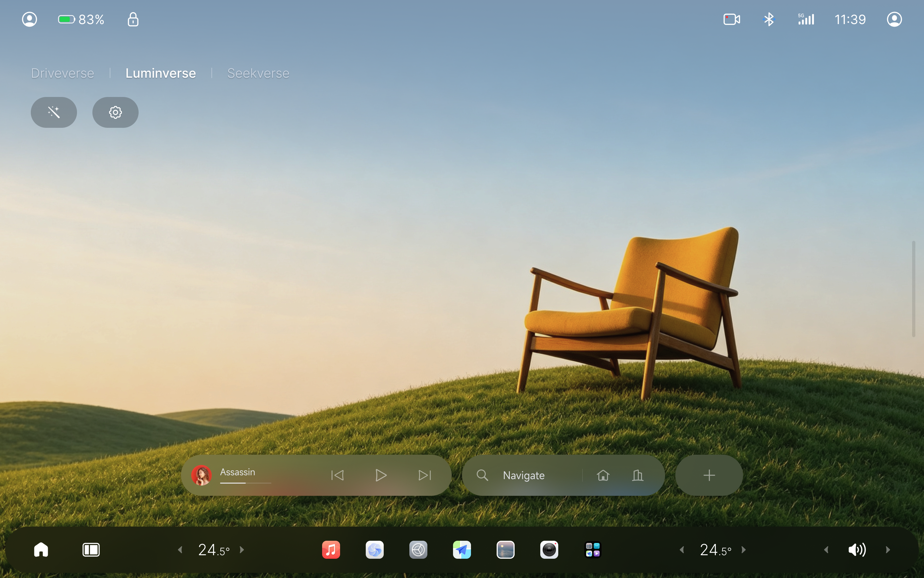The height and width of the screenshot is (578, 924).
Task: Decrease right temperature with arrow
Action: tap(681, 550)
